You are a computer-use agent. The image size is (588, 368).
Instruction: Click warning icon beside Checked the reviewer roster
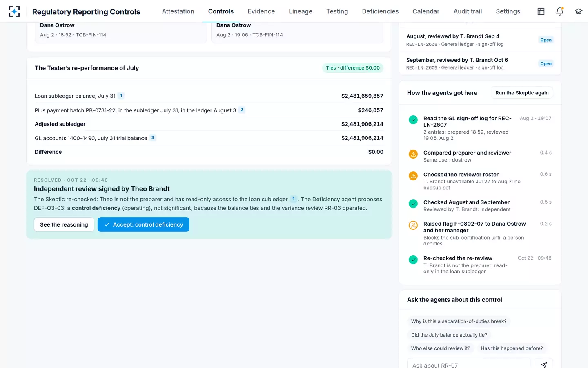click(x=413, y=176)
